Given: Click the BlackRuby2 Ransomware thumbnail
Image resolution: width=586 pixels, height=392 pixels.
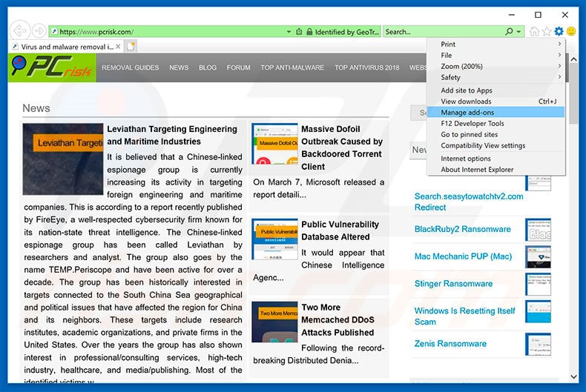Looking at the screenshot, I should tap(539, 230).
